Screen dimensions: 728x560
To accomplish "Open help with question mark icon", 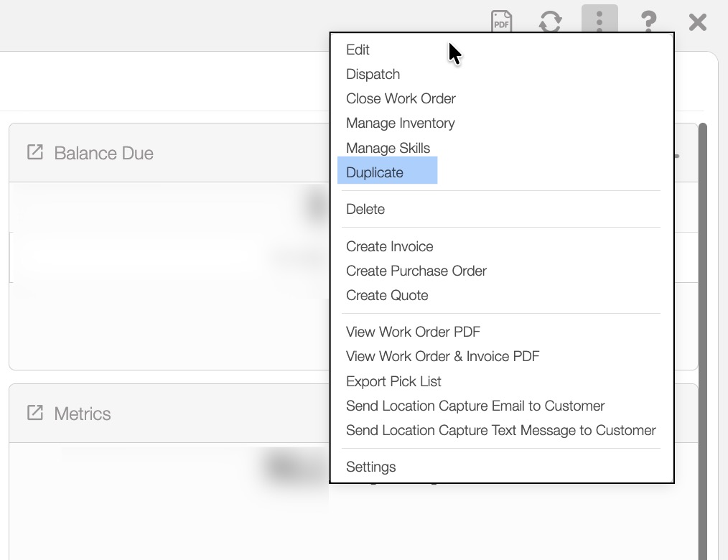I will (648, 22).
